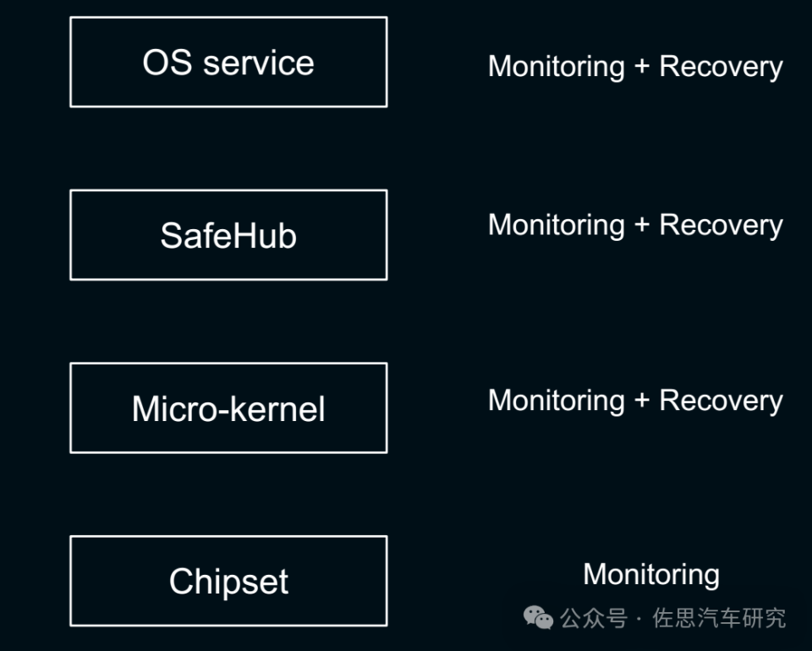The height and width of the screenshot is (651, 812).
Task: Select the Chipset box
Action: (228, 582)
